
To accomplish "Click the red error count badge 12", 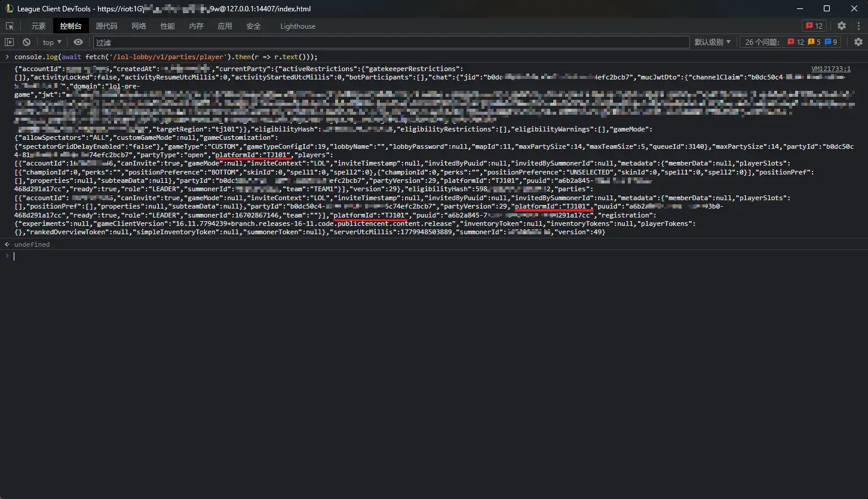I will click(x=814, y=26).
